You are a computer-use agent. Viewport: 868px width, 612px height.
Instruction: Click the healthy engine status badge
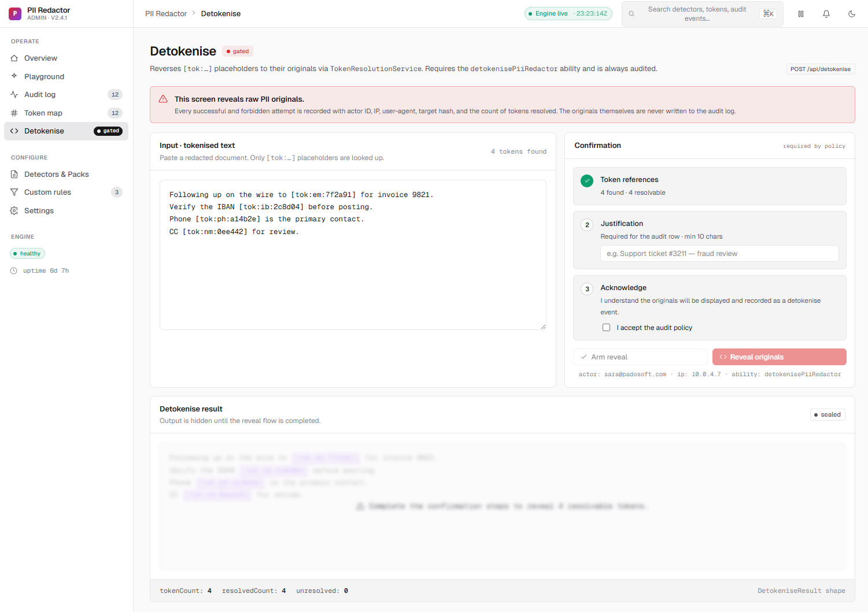click(x=27, y=254)
